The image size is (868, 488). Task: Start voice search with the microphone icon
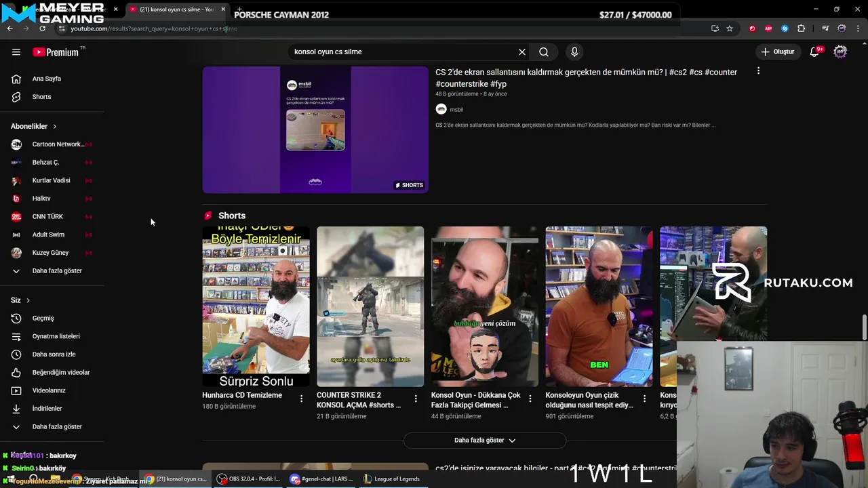point(574,52)
